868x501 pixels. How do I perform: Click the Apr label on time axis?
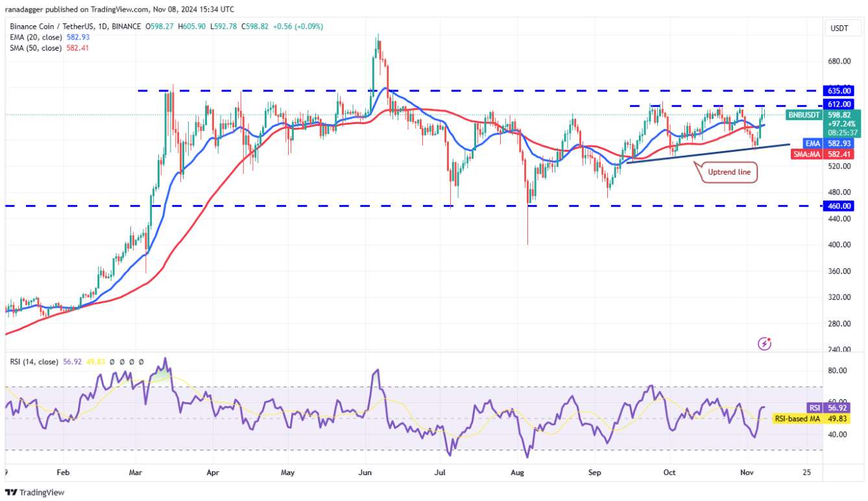[x=213, y=473]
